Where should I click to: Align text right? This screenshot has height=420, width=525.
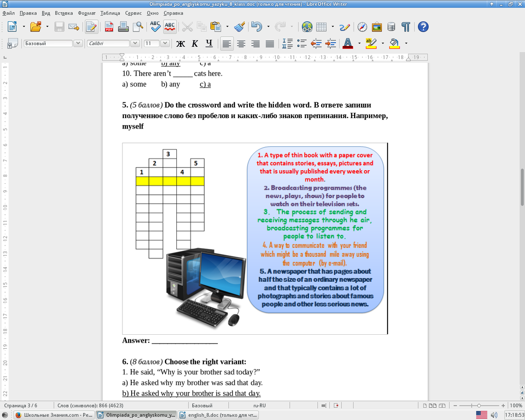coord(255,43)
